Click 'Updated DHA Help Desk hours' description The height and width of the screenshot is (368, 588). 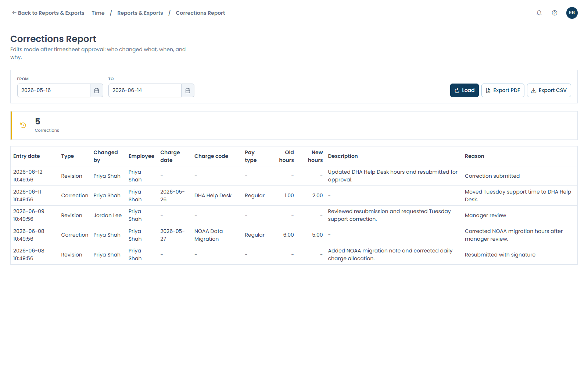tap(392, 176)
